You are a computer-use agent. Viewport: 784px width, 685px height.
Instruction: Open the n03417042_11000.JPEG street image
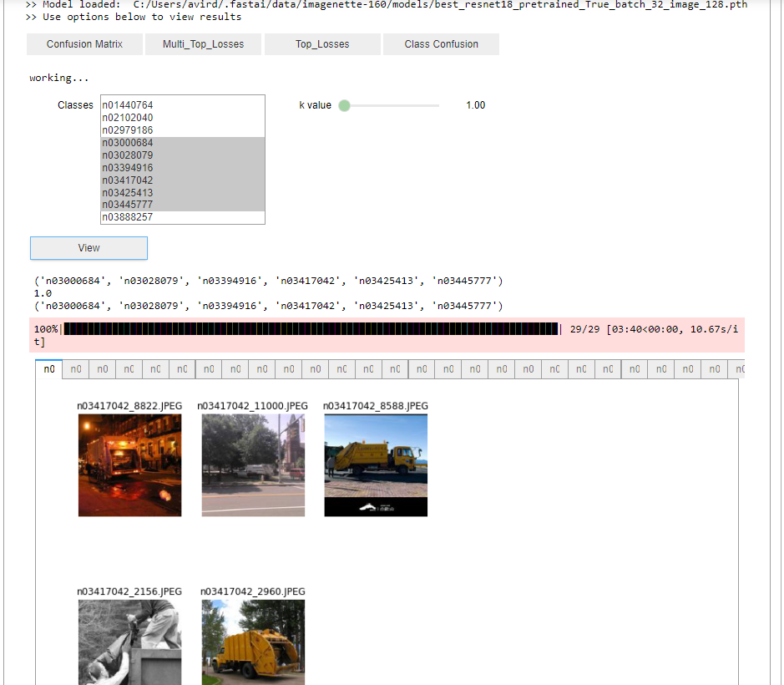pyautogui.click(x=253, y=465)
